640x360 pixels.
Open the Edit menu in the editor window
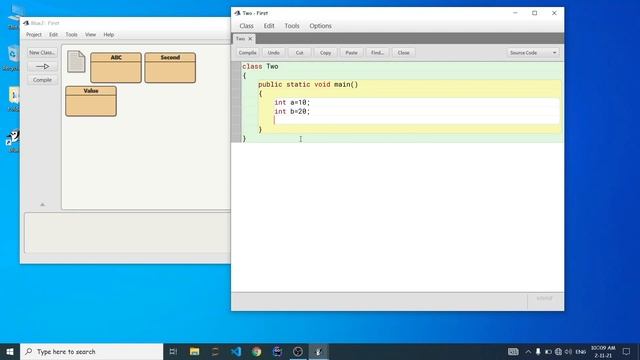(269, 26)
